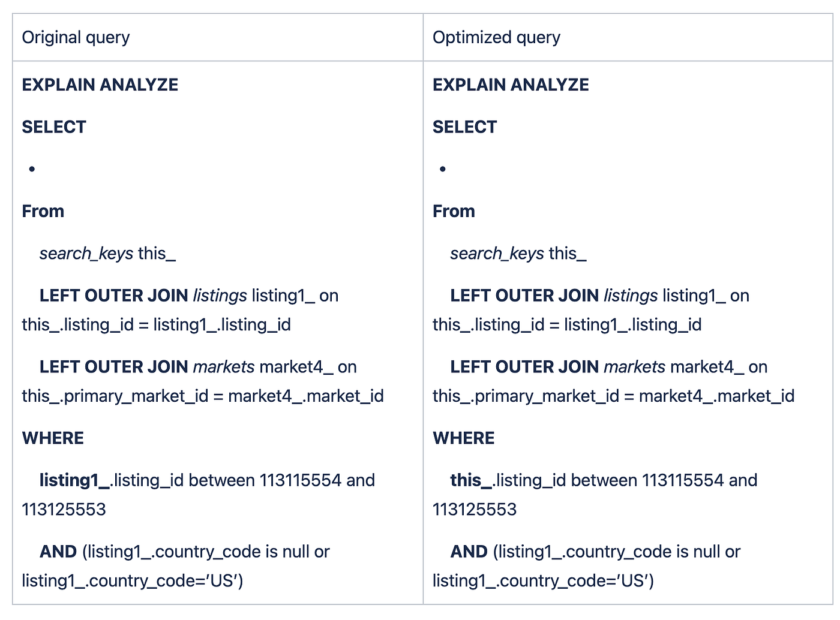The width and height of the screenshot is (840, 620).
Task: Click WHERE keyword in the optimized query
Action: tap(464, 438)
